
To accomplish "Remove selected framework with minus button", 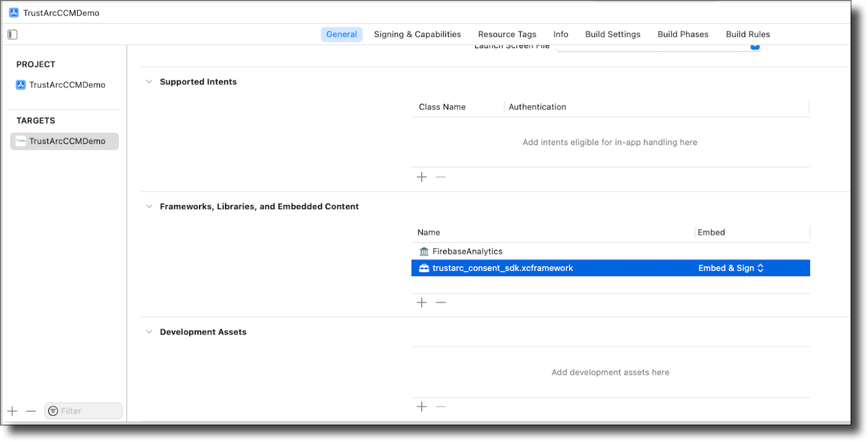I will (441, 302).
